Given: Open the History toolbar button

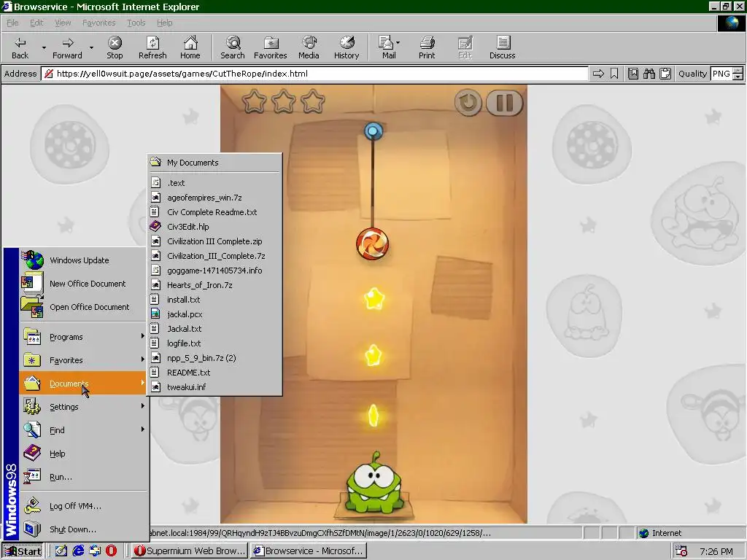Looking at the screenshot, I should 347,47.
